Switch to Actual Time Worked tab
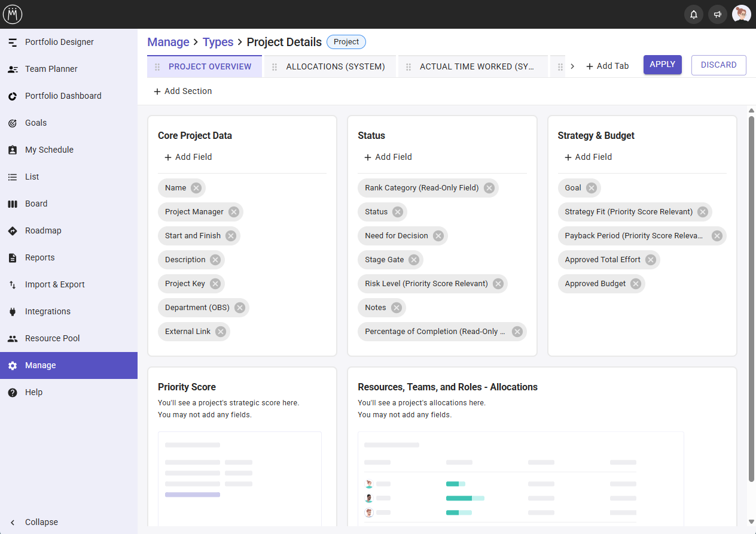This screenshot has width=756, height=534. click(476, 66)
